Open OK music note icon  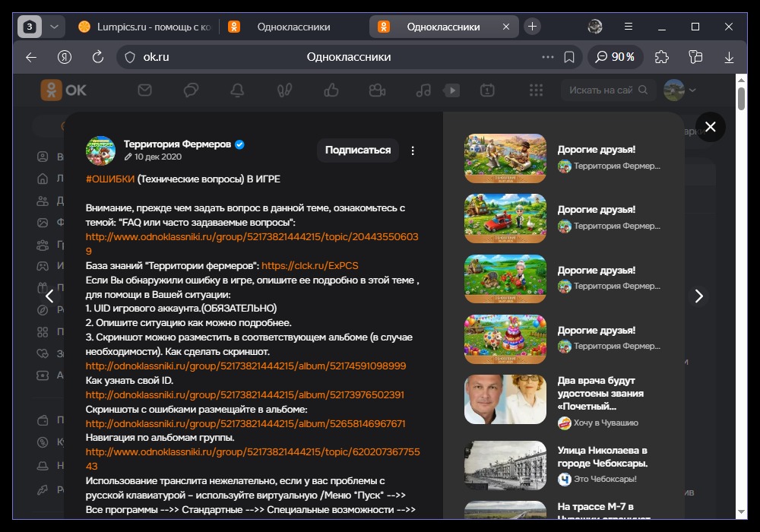(423, 90)
